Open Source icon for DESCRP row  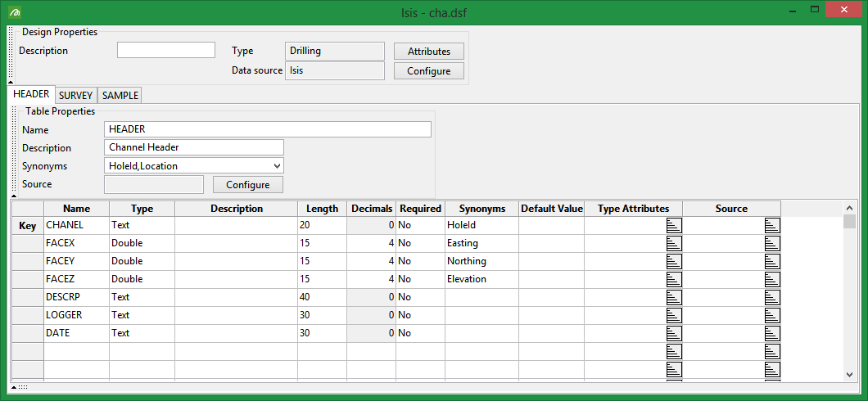tap(772, 297)
